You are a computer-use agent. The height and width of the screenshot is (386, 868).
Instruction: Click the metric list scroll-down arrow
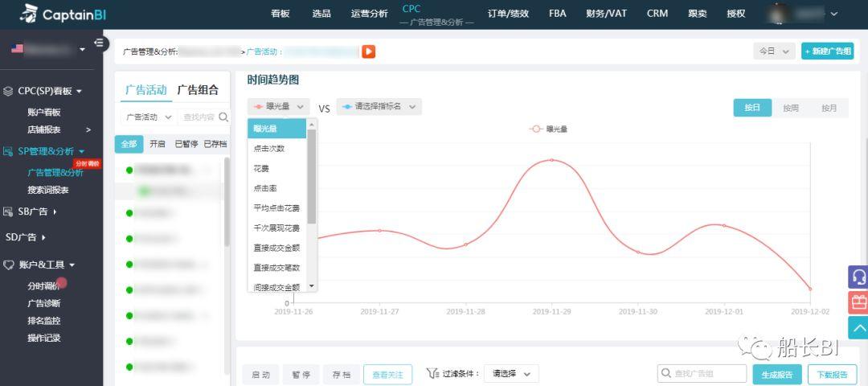(312, 286)
